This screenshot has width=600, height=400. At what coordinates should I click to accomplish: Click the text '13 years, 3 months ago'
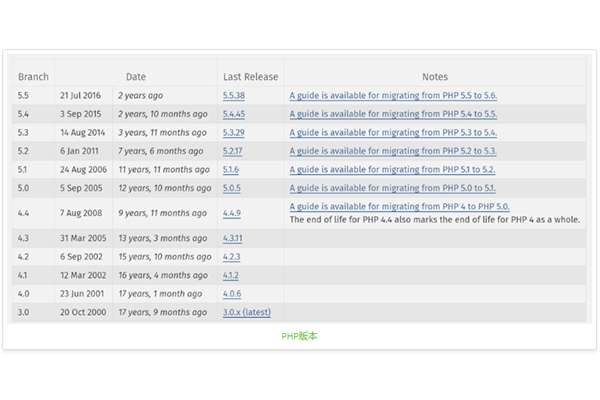click(x=163, y=238)
